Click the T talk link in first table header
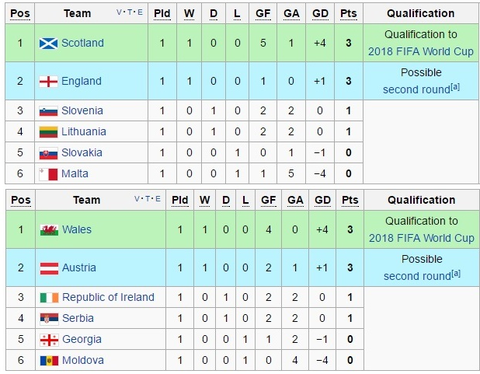Screen dimensions: 480x374 pyautogui.click(x=129, y=12)
